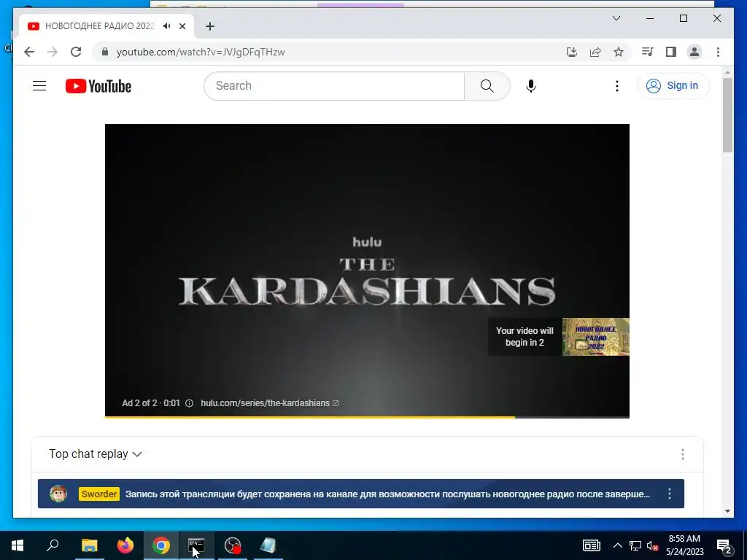Go to YouTube home via logo
This screenshot has height=560, width=747.
[x=98, y=86]
